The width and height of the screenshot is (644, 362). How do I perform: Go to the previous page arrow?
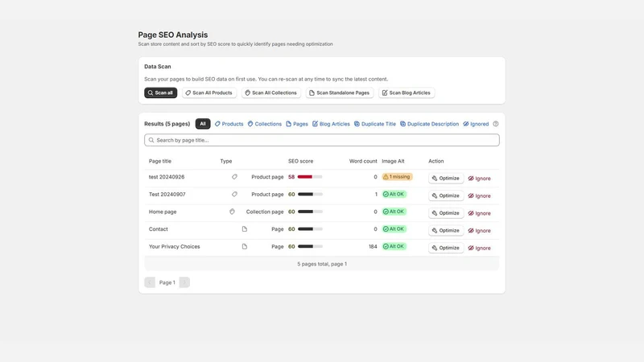tap(150, 282)
